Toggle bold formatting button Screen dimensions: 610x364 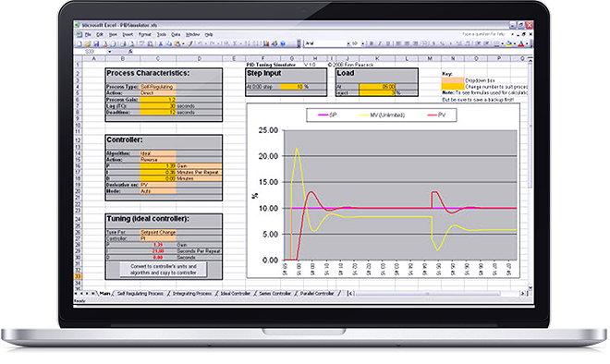click(x=372, y=43)
